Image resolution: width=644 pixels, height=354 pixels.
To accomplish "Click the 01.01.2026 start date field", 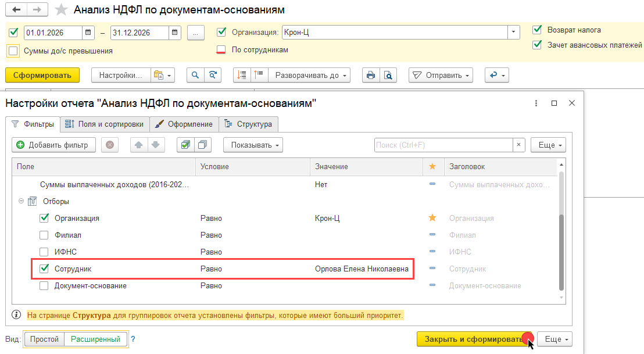I will (x=53, y=33).
